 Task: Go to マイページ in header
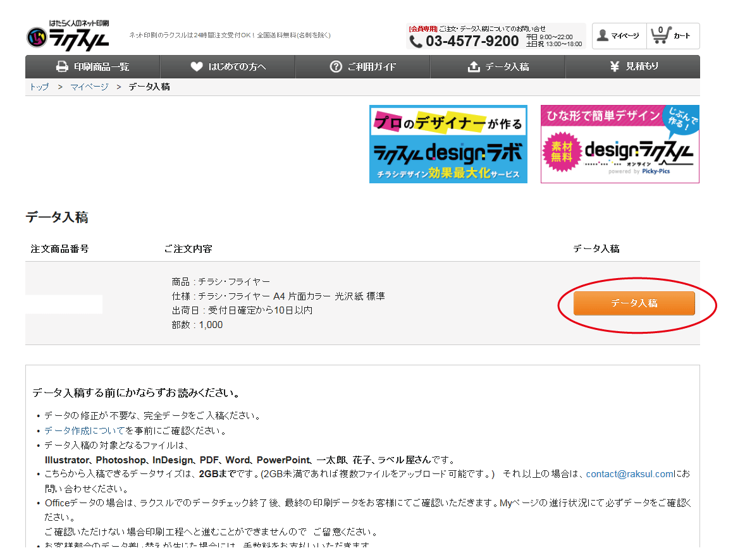coord(619,36)
